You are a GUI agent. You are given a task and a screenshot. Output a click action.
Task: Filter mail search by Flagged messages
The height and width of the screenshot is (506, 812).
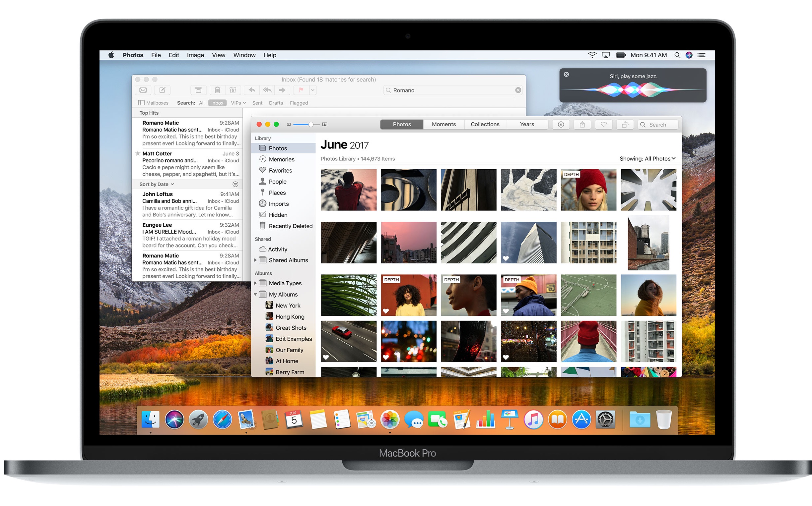pyautogui.click(x=299, y=103)
